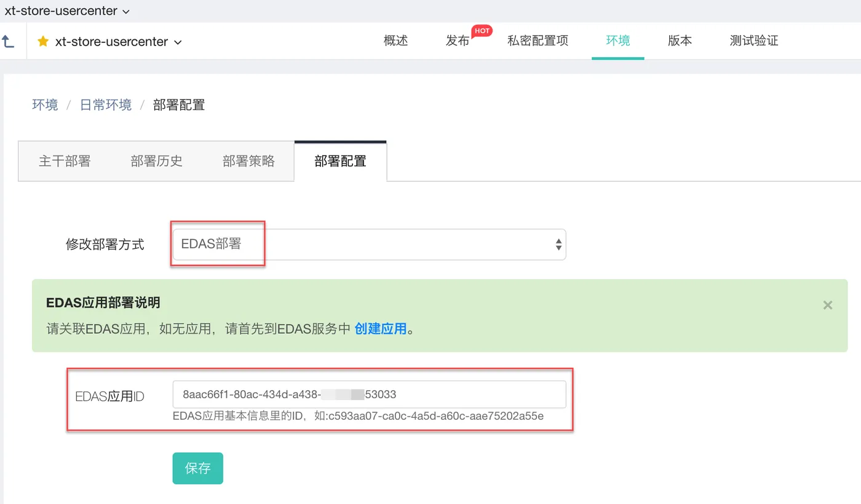Viewport: 861px width, 504px height.
Task: Click the HOT badge above 发布
Action: pyautogui.click(x=482, y=31)
